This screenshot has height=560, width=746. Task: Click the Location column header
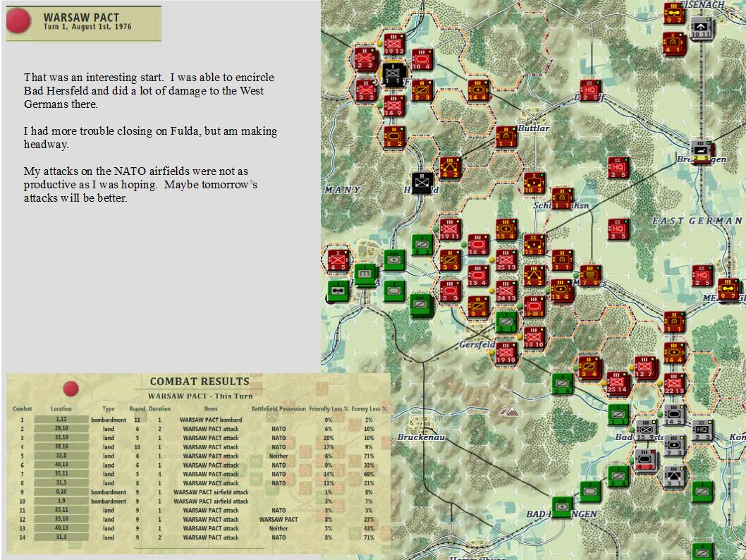61,408
